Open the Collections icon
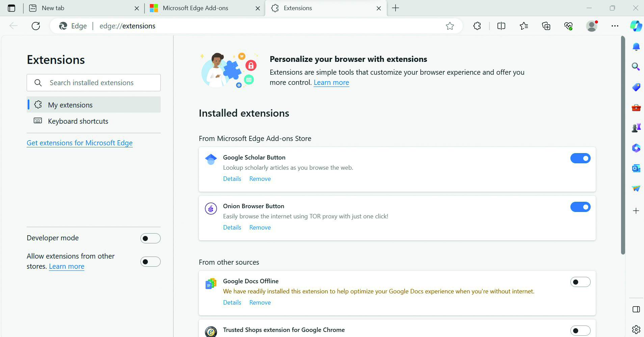 coord(546,26)
